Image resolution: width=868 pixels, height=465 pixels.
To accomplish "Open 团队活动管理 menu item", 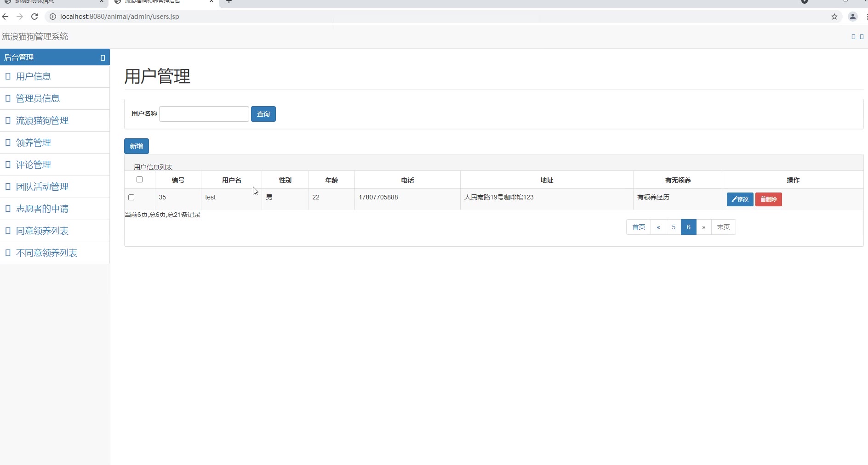I will (42, 187).
